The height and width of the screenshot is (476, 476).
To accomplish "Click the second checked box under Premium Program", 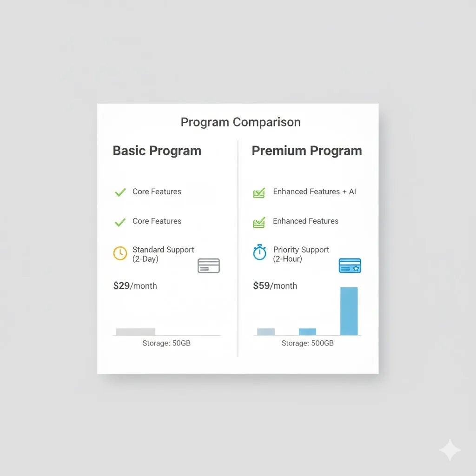I will coord(259,222).
